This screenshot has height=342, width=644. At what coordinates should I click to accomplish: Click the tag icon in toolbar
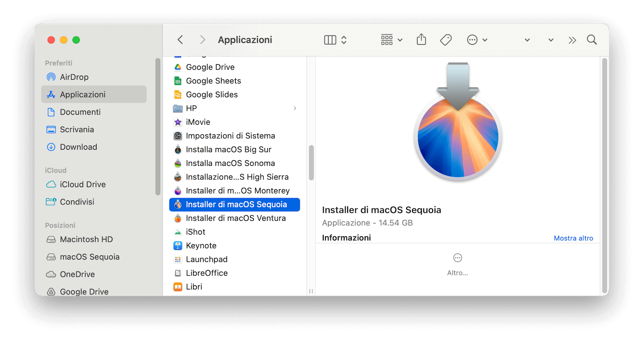(446, 40)
